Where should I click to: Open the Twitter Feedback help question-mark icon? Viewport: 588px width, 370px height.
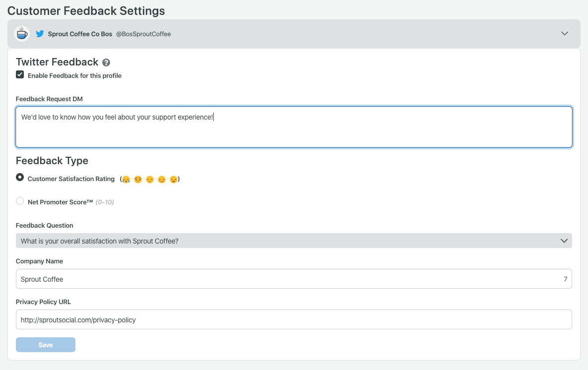click(106, 62)
